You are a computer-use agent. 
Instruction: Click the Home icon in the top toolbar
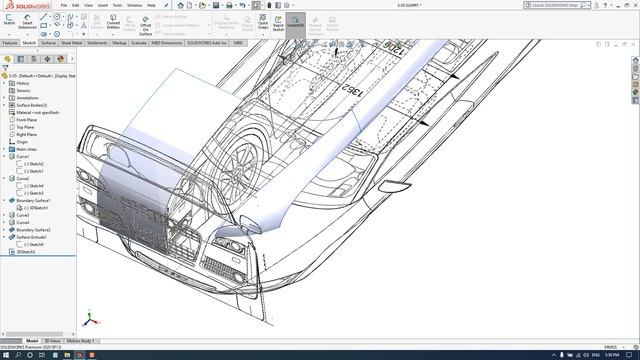coord(180,5)
